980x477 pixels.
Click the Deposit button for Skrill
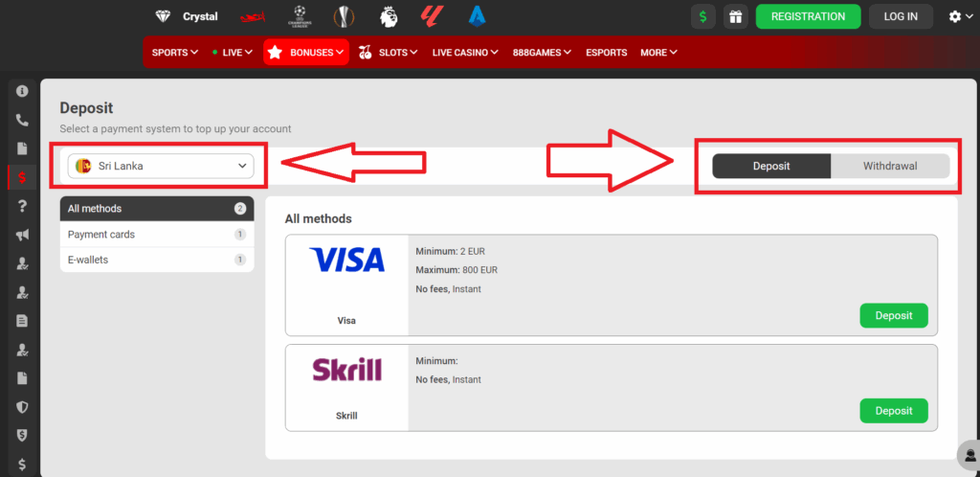coord(894,411)
